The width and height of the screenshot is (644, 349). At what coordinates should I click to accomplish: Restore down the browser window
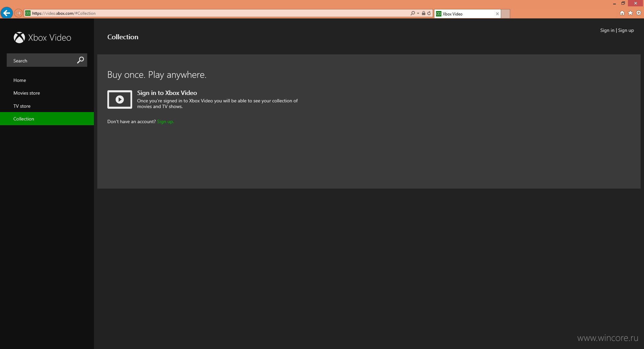(x=623, y=3)
